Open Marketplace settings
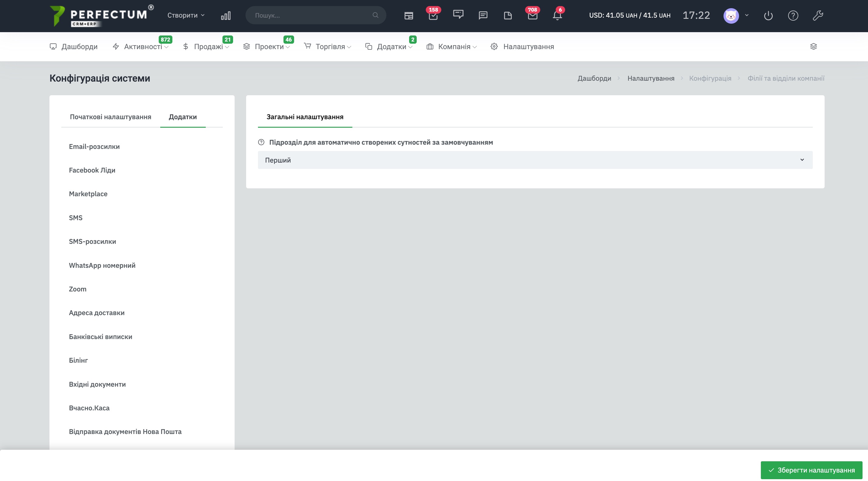 (x=88, y=194)
